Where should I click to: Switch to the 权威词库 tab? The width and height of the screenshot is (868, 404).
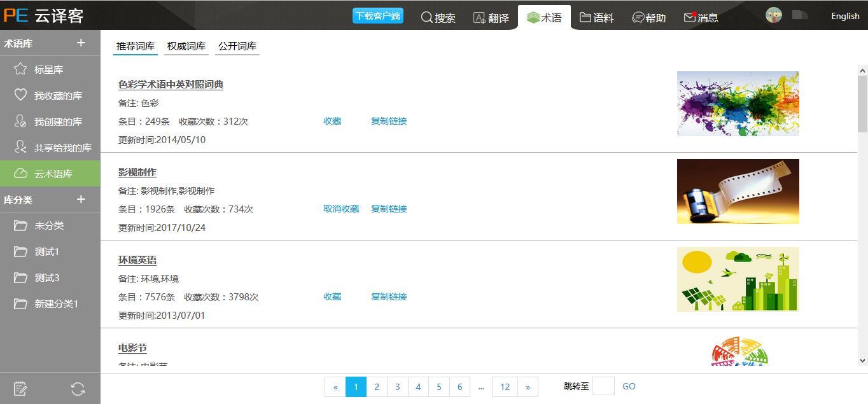(x=186, y=46)
